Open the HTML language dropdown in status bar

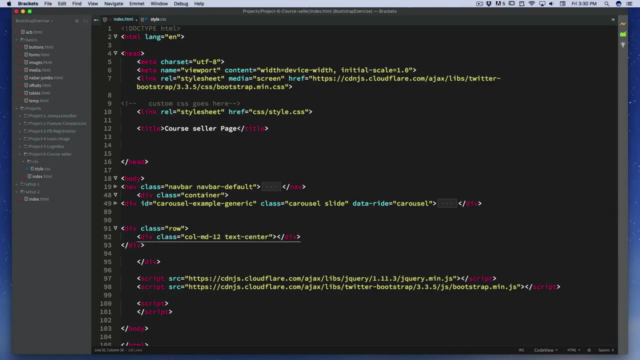point(573,350)
